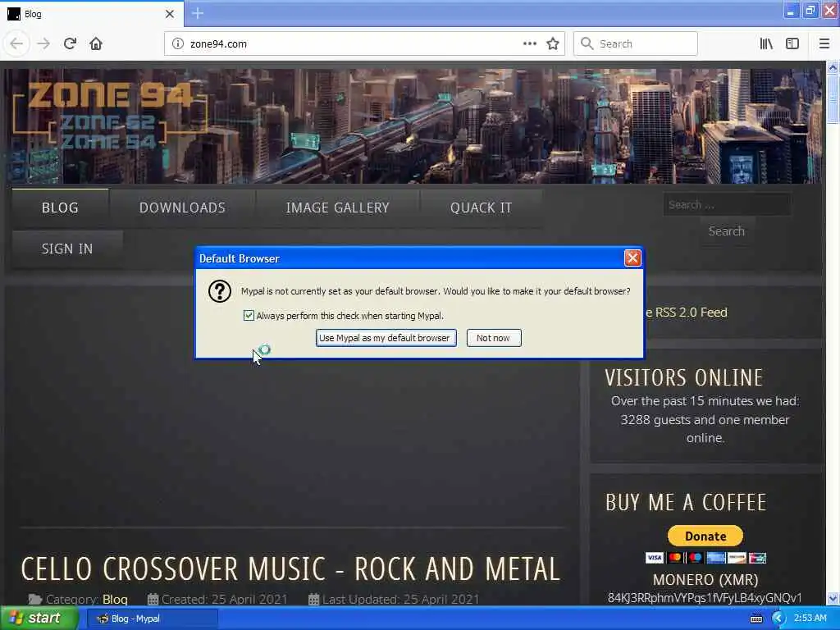
Task: Click the vertical scrollbar thumb
Action: pyautogui.click(x=833, y=99)
